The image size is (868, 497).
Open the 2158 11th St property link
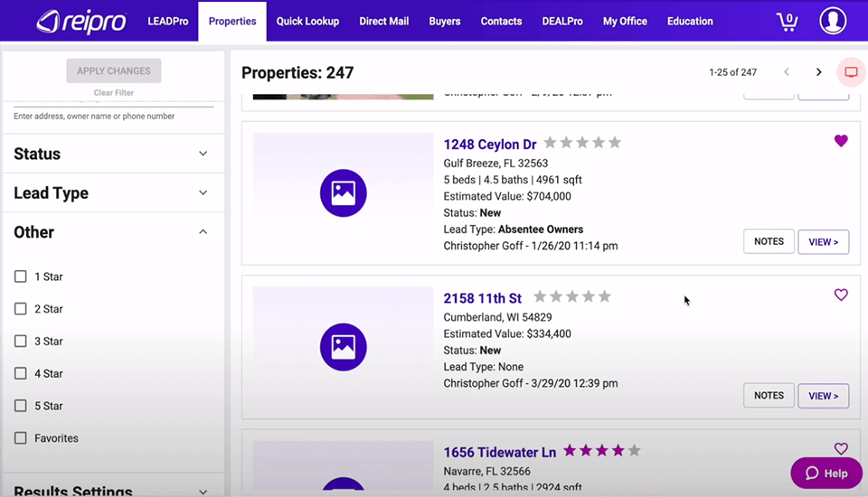click(x=482, y=298)
